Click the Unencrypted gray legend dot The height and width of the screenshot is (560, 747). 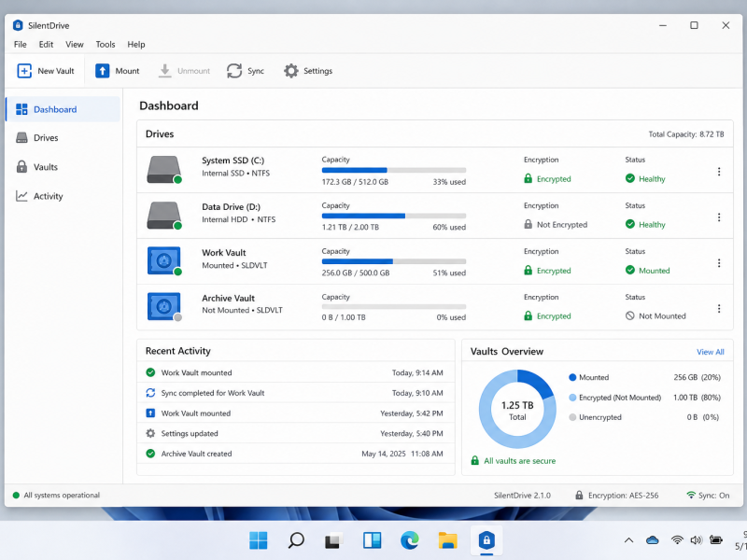572,417
